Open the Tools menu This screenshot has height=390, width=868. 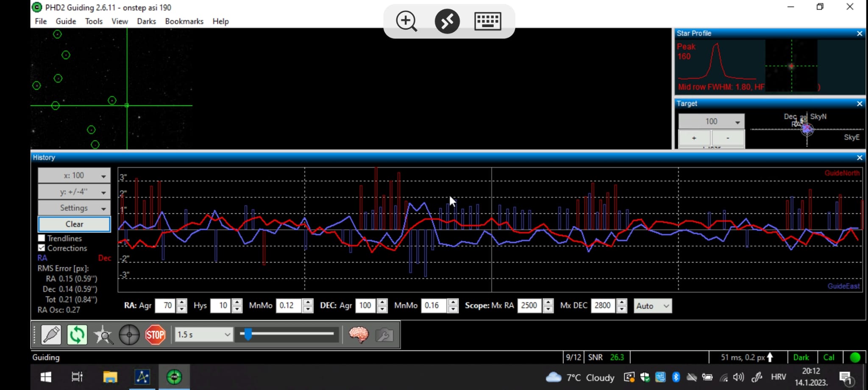tap(94, 21)
